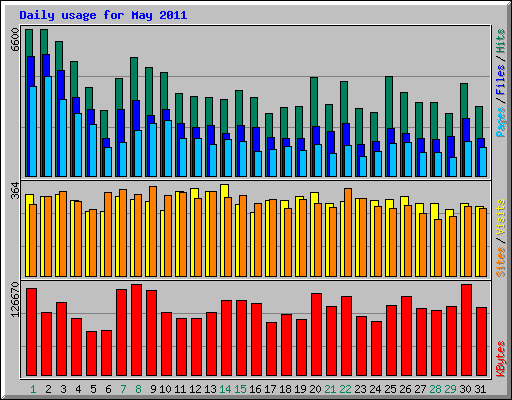Click day 19 on the x-axis
The height and width of the screenshot is (400, 512).
(300, 389)
